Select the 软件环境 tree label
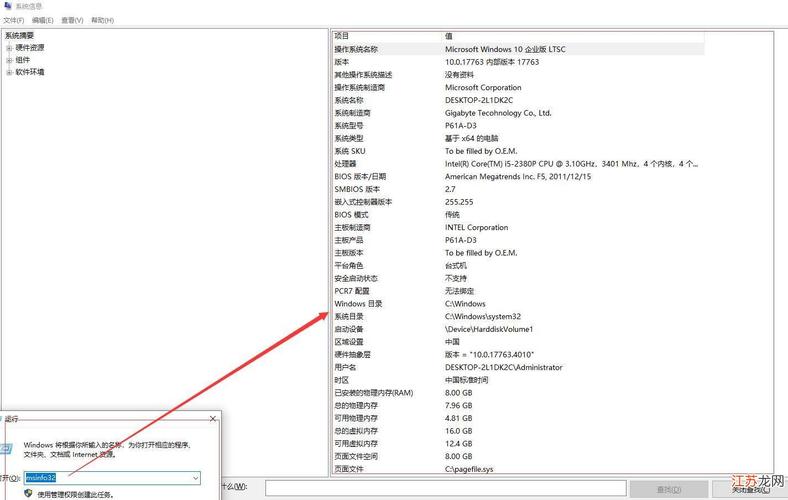The width and height of the screenshot is (788, 500). (x=30, y=72)
